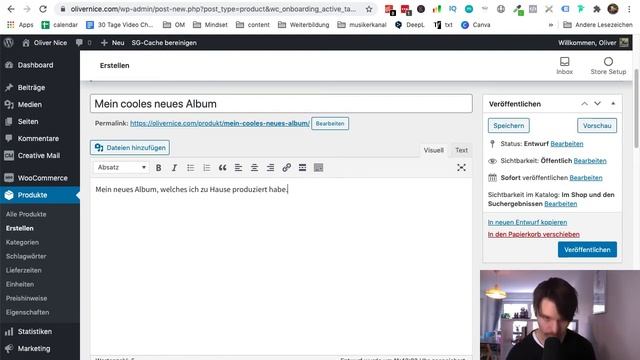
Task: Enable distraction-free fullscreen editor mode
Action: click(461, 168)
